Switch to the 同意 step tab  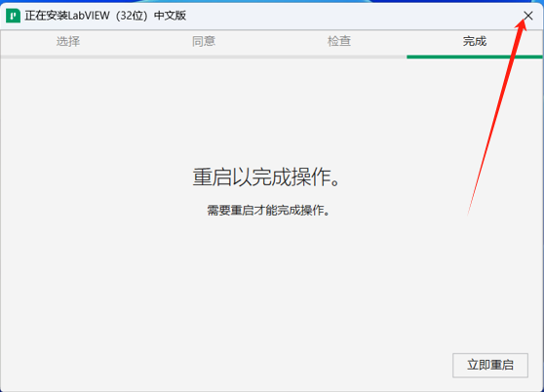(x=204, y=41)
